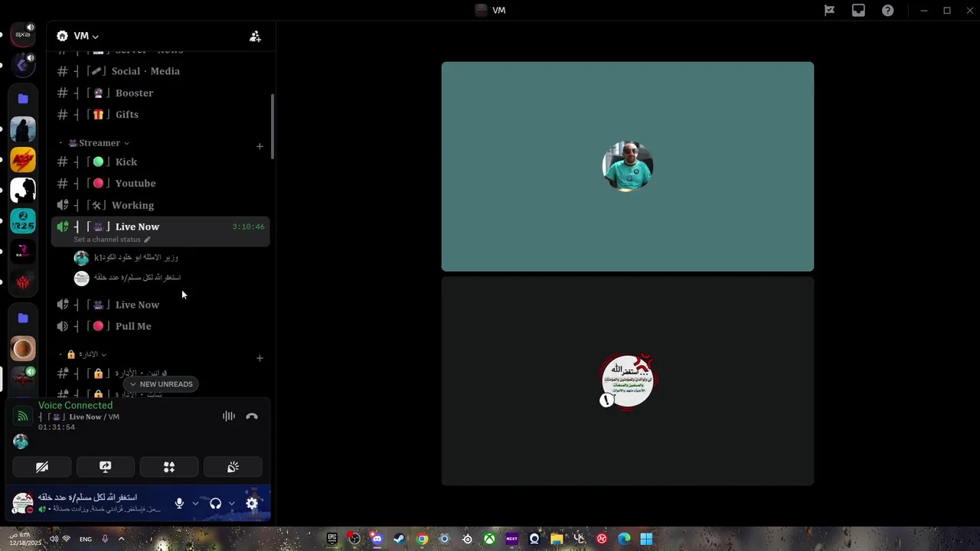Turn on the camera
The width and height of the screenshot is (980, 551).
(x=42, y=467)
